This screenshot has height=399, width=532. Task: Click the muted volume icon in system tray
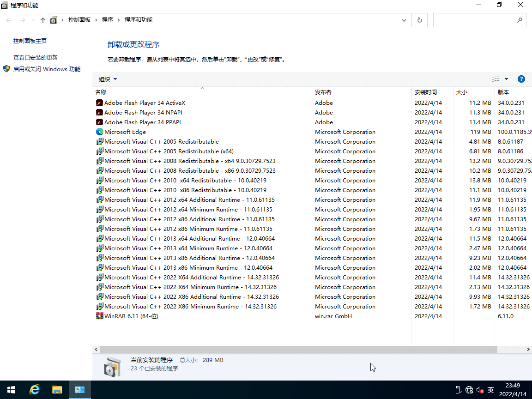coord(480,390)
